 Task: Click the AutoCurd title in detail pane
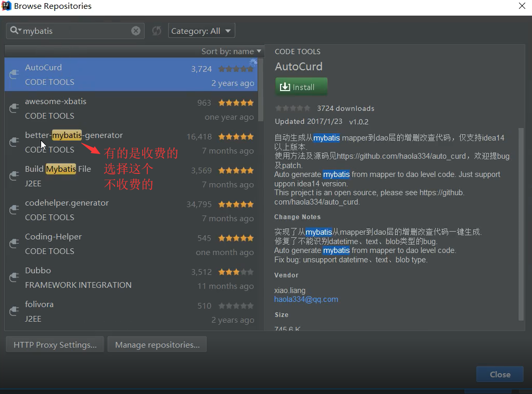(x=299, y=67)
